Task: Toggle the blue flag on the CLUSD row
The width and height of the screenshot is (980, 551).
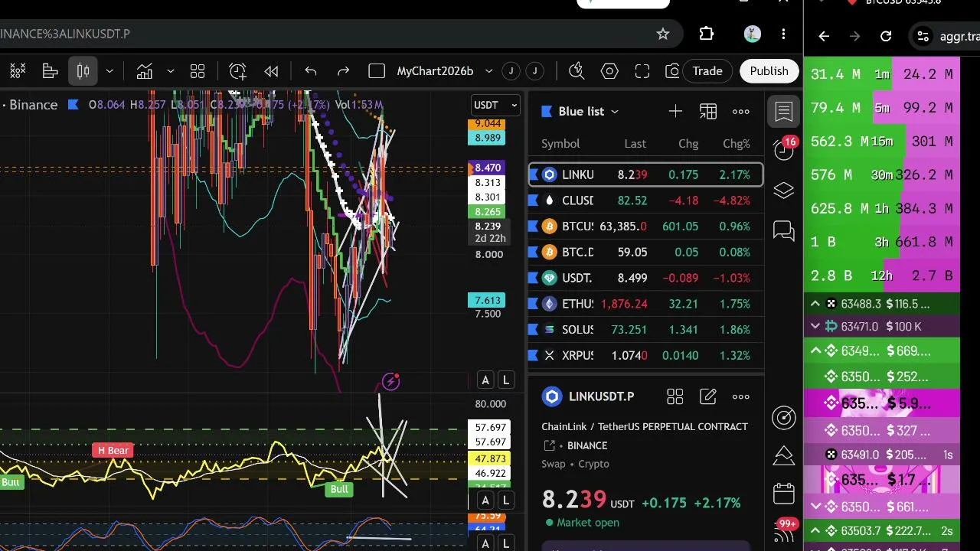Action: [533, 201]
